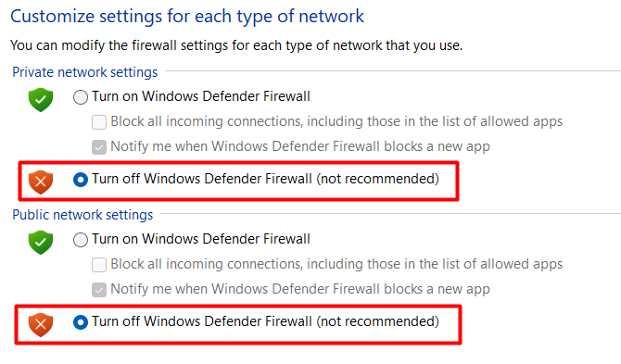Click '(not recommended)' text in the Private network section
This screenshot has width=621, height=364.
coord(378,179)
